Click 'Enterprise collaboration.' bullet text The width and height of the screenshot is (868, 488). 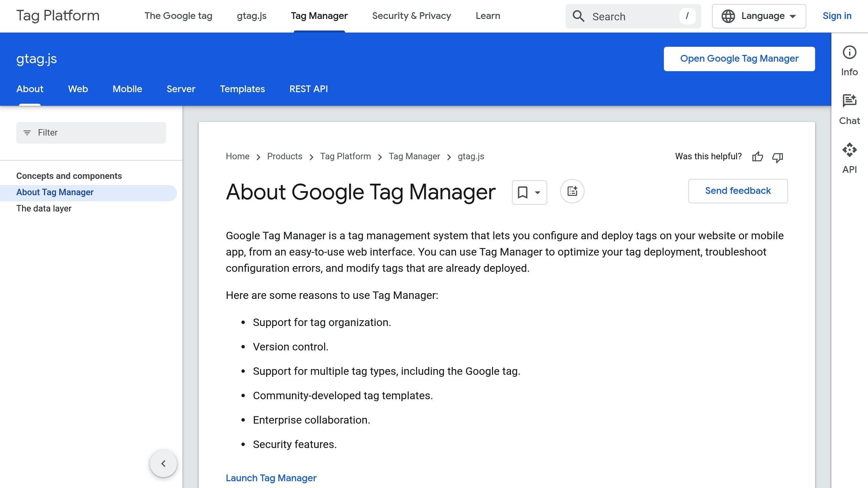tap(311, 420)
